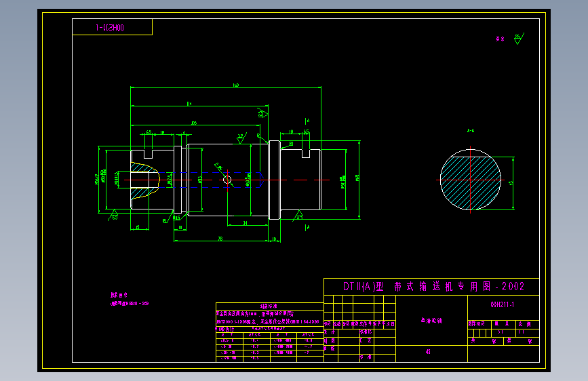Image resolution: width=588 pixels, height=381 pixels.
Task: Select the "114" length dimension text
Action: click(189, 104)
